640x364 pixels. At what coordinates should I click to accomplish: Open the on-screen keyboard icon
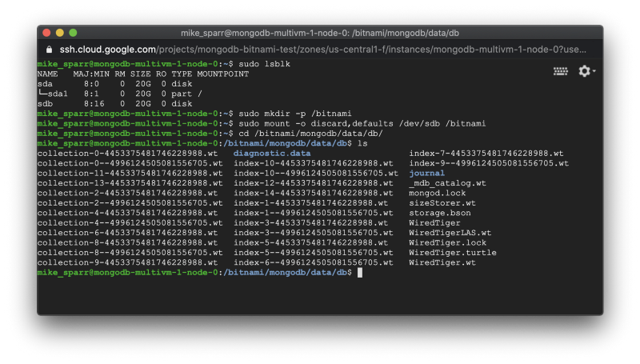pyautogui.click(x=561, y=71)
